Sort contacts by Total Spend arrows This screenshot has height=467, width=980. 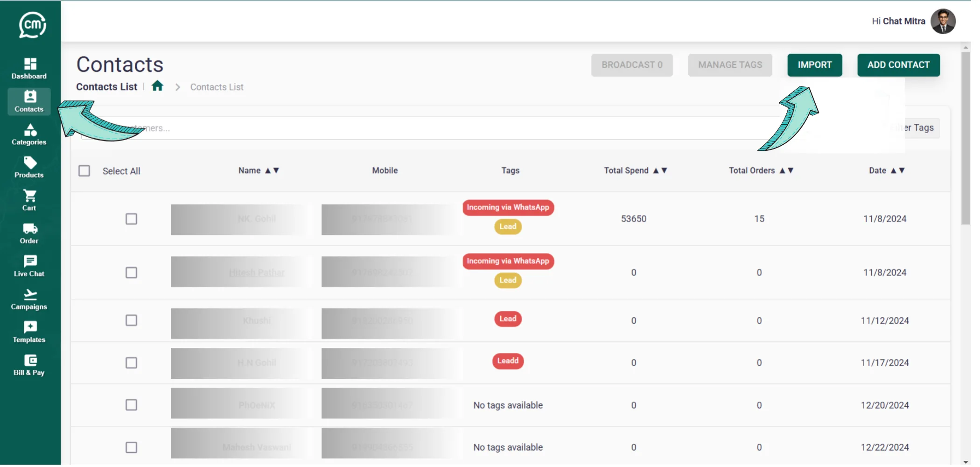660,170
